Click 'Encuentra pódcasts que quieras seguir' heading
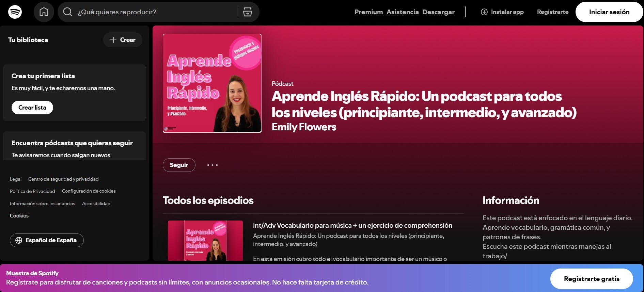The height and width of the screenshot is (292, 644). 72,143
